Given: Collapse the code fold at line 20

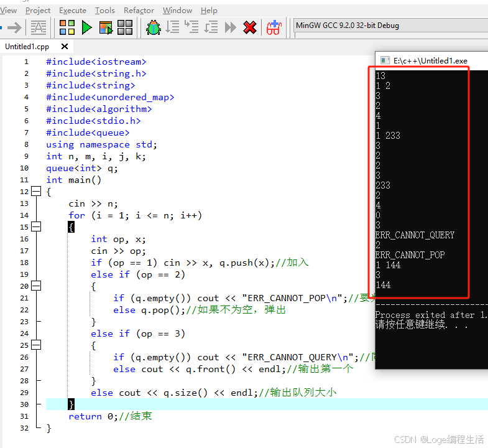Looking at the screenshot, I should pos(36,286).
